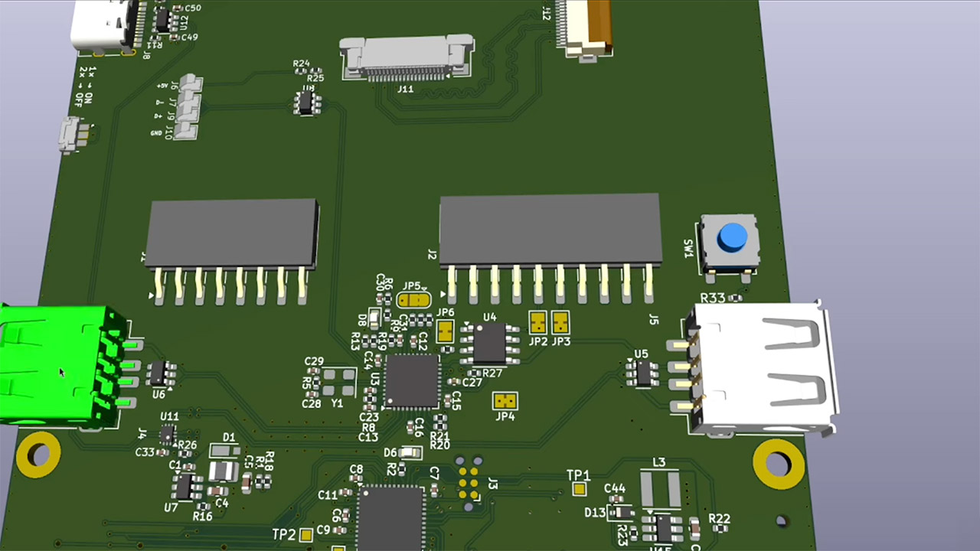The height and width of the screenshot is (551, 980).
Task: Click the J2 ten-pin header block
Action: 549,228
